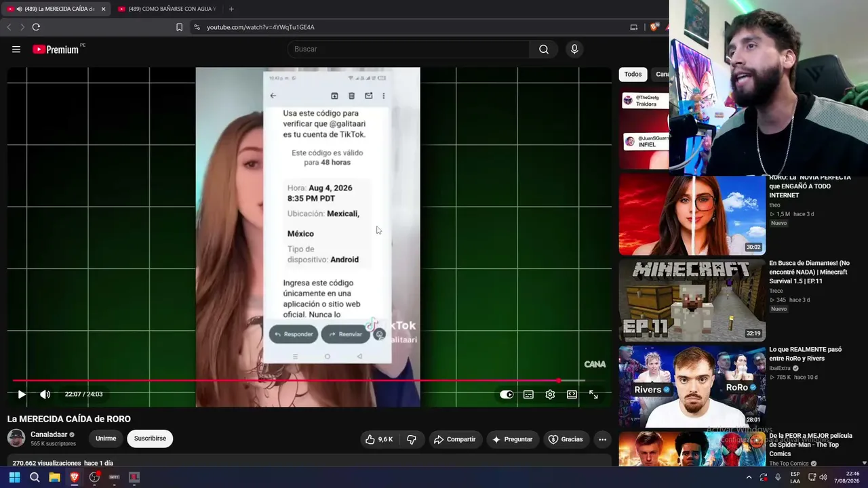Toggle the autoplay switch in the player
Screen dimensions: 868x488
[507, 394]
